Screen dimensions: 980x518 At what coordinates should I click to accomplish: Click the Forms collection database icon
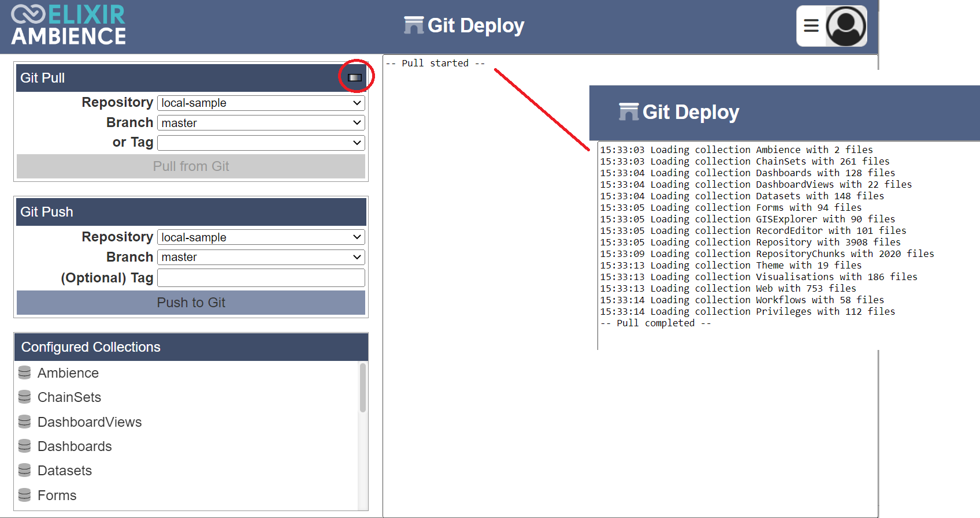tap(24, 495)
